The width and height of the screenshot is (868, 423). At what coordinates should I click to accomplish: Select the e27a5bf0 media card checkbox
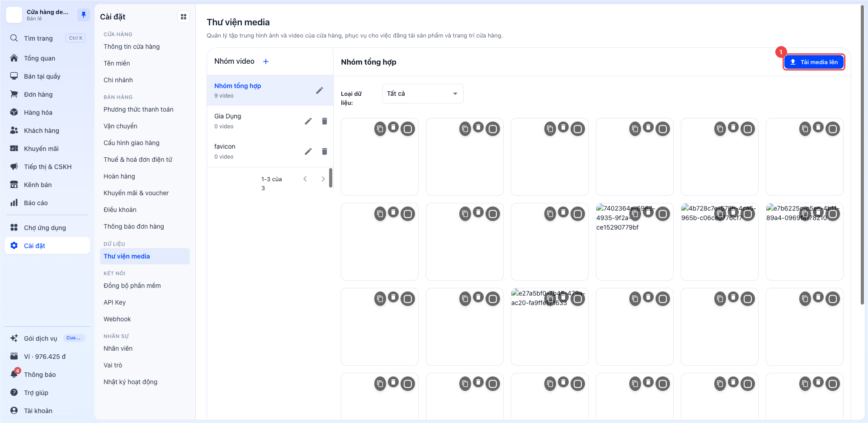[x=578, y=299]
